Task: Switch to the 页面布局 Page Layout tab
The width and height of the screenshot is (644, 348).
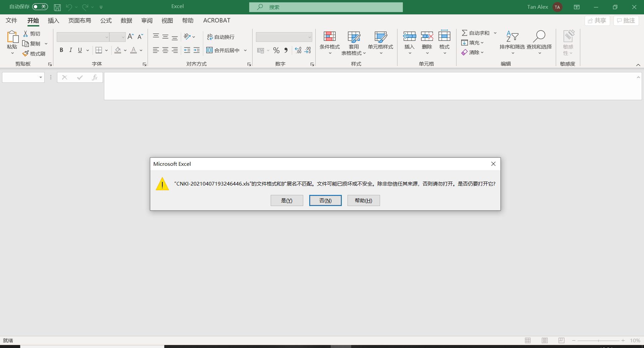Action: [x=79, y=20]
